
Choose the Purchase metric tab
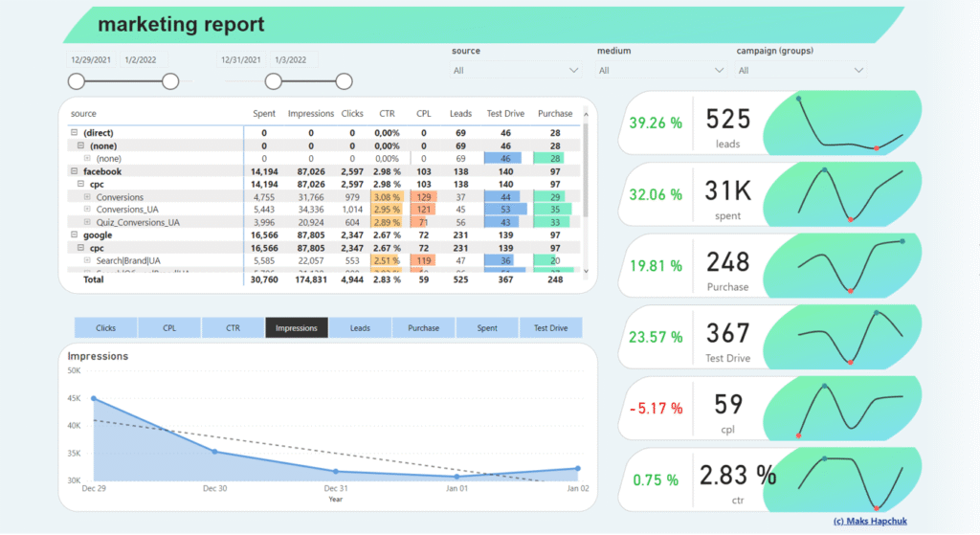(423, 328)
